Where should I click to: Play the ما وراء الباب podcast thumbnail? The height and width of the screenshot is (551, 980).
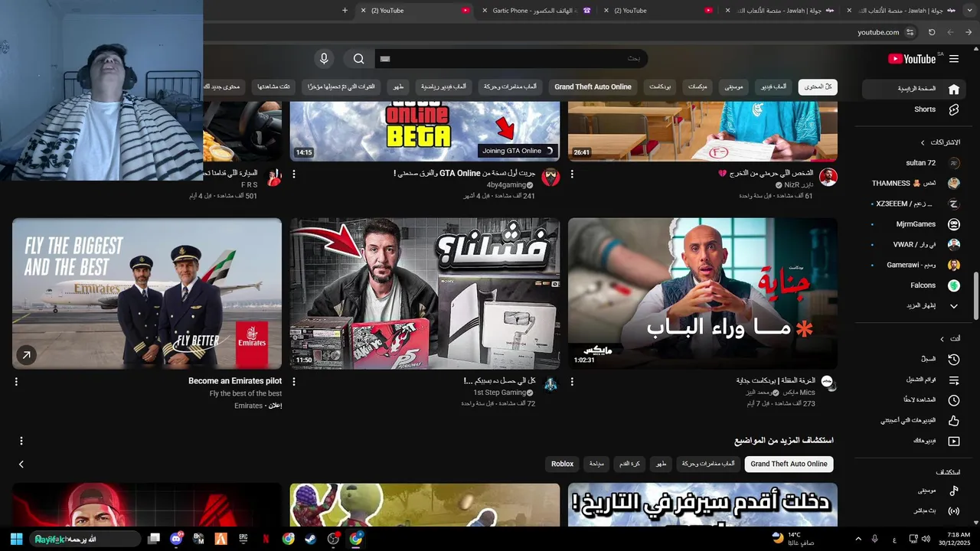coord(703,294)
